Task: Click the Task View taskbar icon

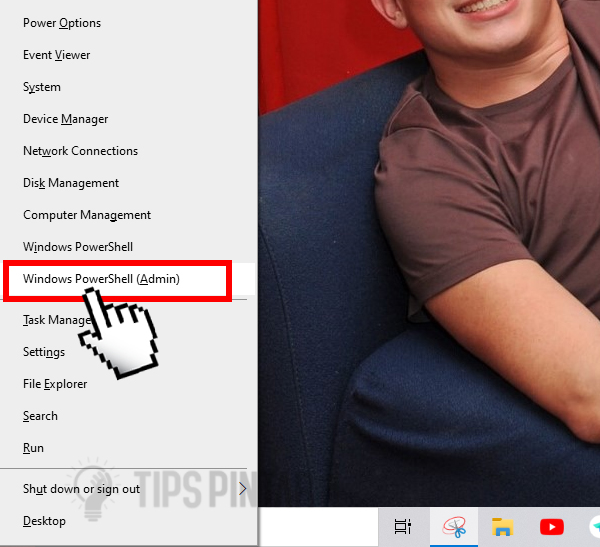Action: coord(403,527)
